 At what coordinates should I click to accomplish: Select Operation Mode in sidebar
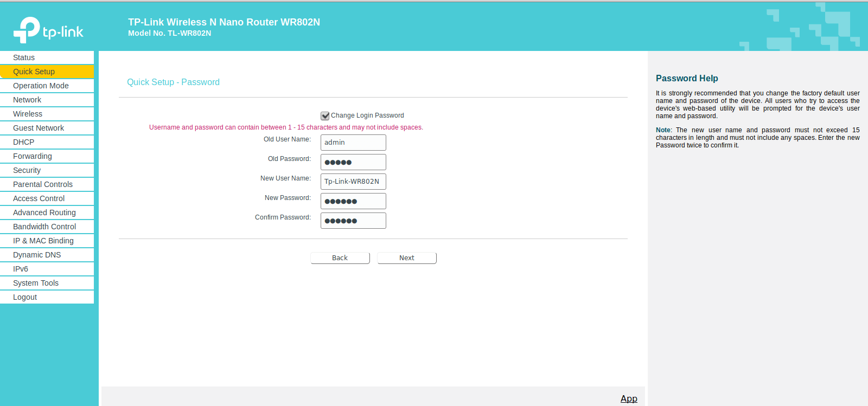47,86
